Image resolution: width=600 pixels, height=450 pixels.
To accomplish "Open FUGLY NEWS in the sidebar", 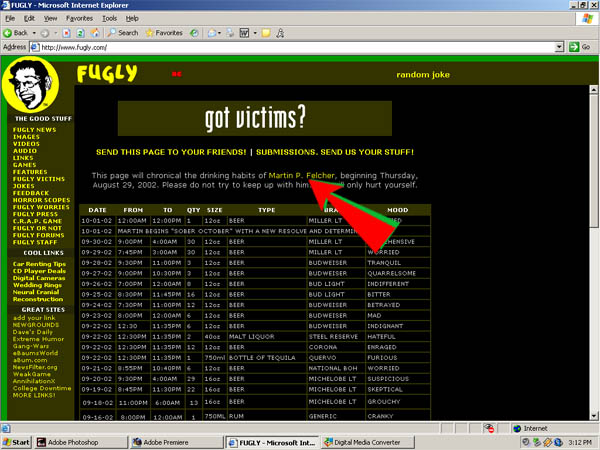I will coord(34,130).
